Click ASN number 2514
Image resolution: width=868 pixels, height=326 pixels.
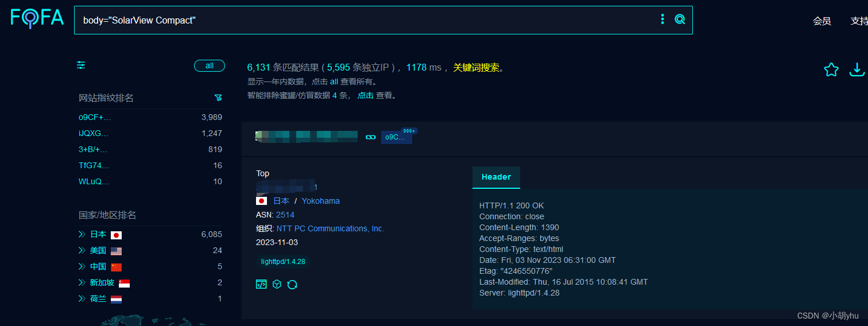click(x=285, y=215)
